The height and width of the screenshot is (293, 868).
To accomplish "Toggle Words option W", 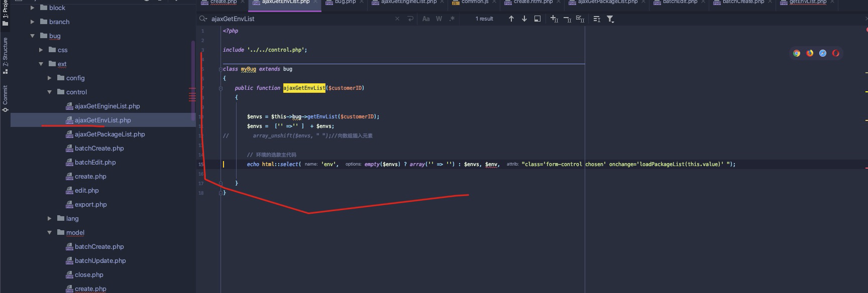I will tap(439, 19).
